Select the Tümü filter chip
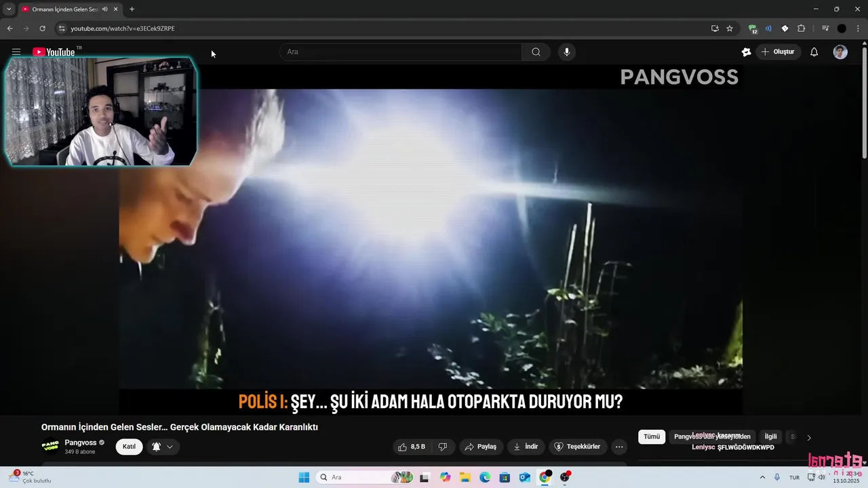The height and width of the screenshot is (488, 868). [x=652, y=436]
